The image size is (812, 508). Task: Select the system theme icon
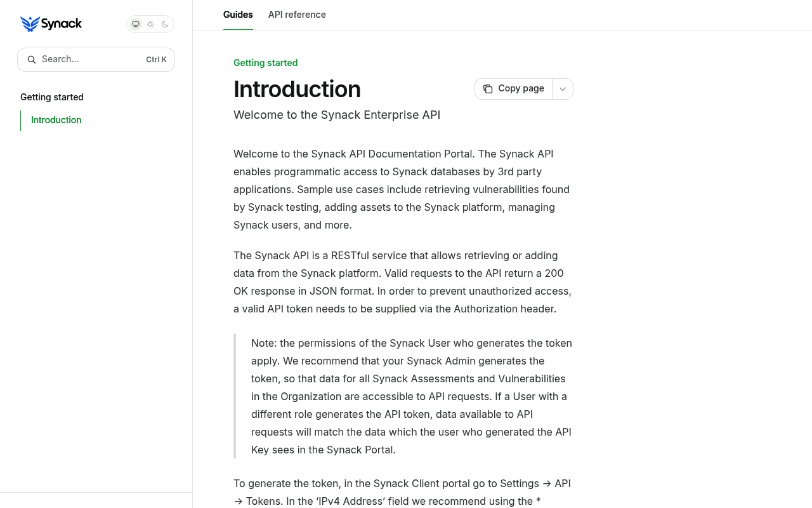[x=136, y=24]
